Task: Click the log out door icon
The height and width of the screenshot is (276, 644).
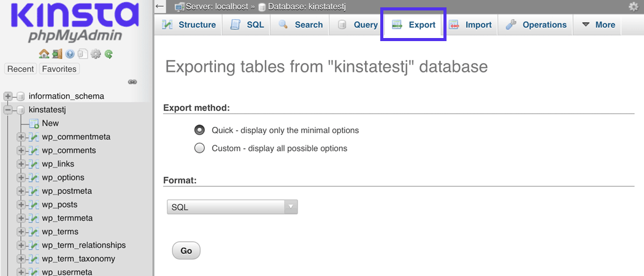Action: click(57, 54)
